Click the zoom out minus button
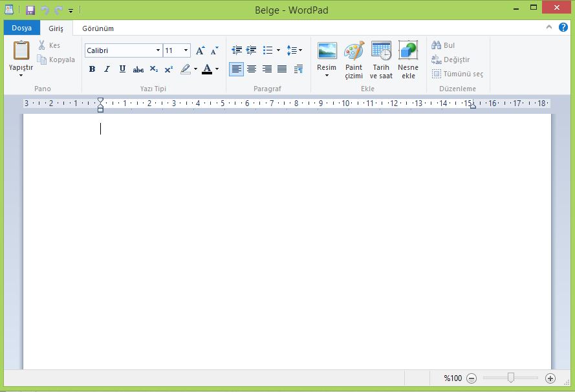The width and height of the screenshot is (575, 392). coord(472,378)
